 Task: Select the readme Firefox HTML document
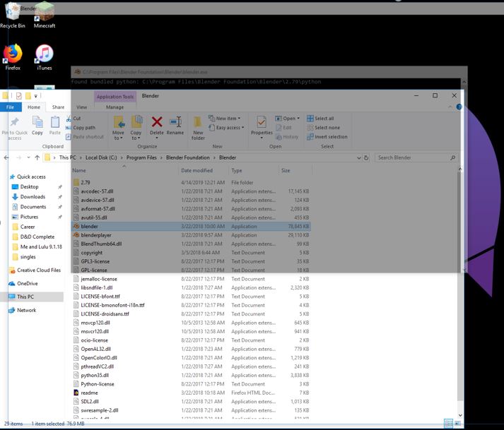point(191,393)
